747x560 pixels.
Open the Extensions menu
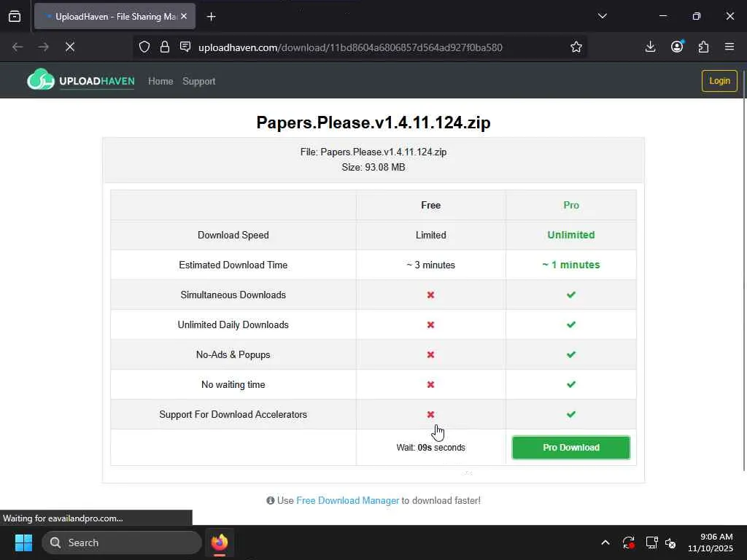[x=704, y=47]
